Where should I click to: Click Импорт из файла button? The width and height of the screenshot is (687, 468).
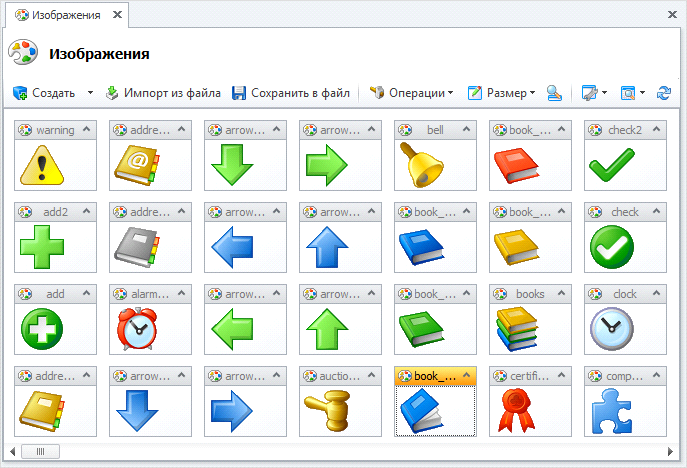163,93
